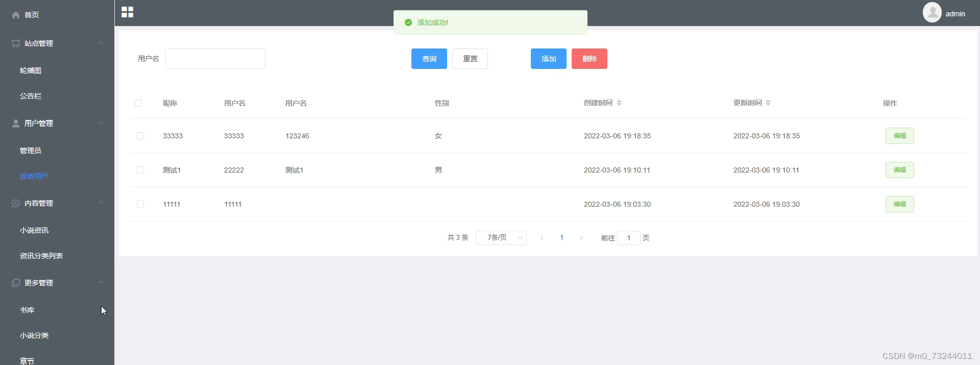Sort by 创建时间 arrows icon
980x365 pixels.
pyautogui.click(x=619, y=103)
